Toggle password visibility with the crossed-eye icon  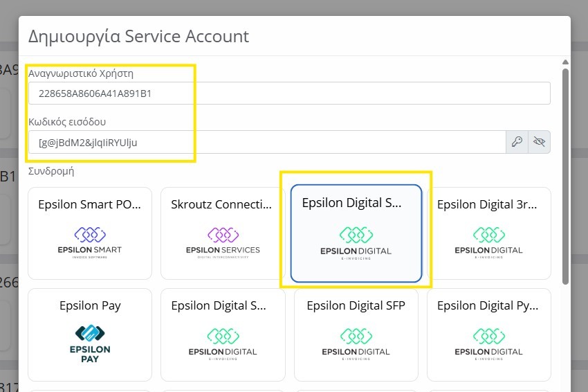(540, 143)
